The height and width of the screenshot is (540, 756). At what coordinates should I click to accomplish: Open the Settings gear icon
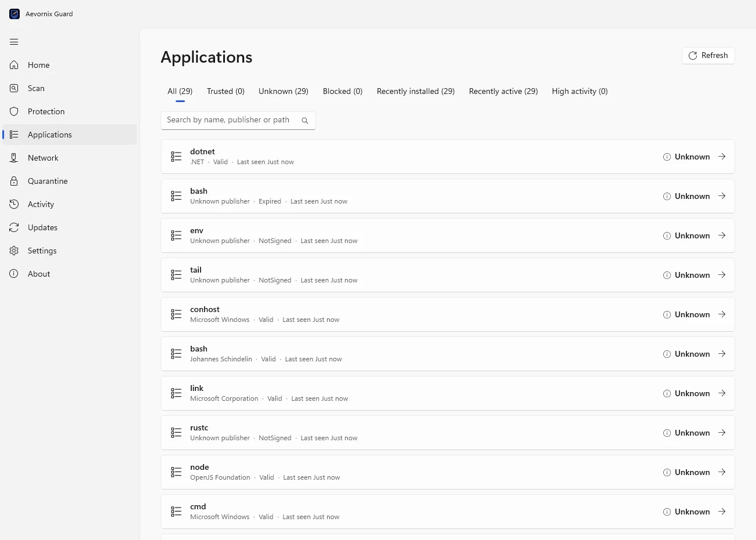coord(14,251)
